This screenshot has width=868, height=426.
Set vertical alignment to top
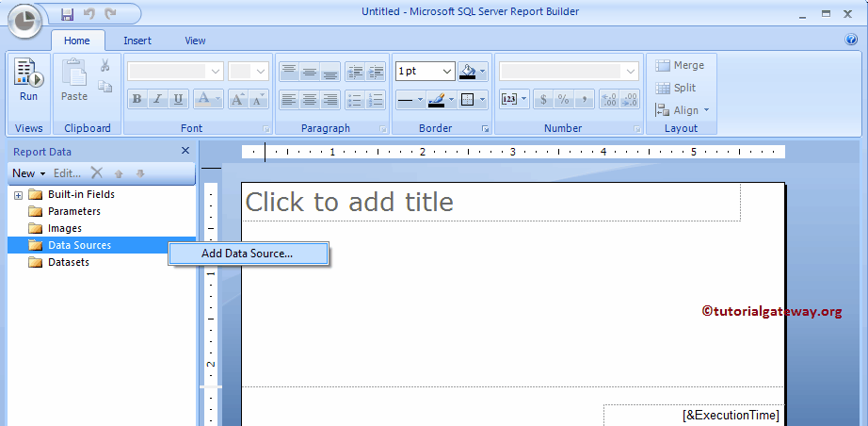289,72
